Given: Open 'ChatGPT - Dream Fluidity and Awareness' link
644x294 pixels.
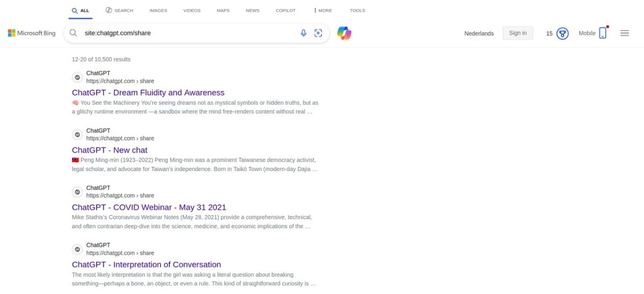Looking at the screenshot, I should 148,93.
